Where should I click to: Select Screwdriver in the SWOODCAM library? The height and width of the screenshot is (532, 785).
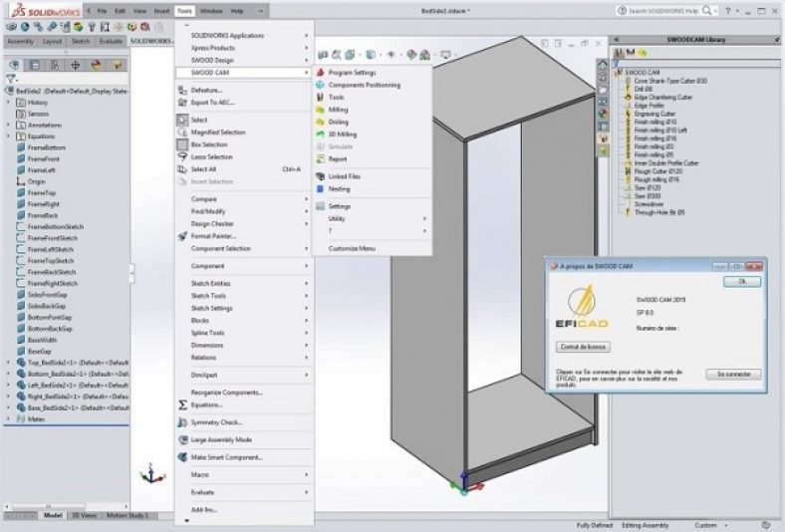(x=649, y=204)
